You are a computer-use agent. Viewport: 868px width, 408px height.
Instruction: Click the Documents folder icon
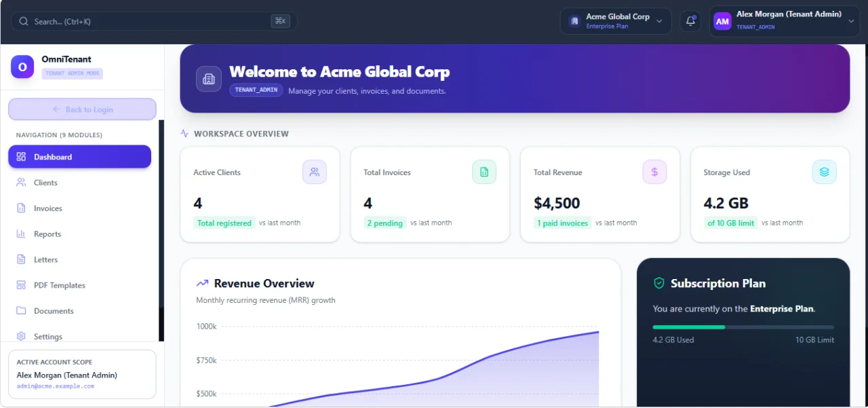pos(21,311)
